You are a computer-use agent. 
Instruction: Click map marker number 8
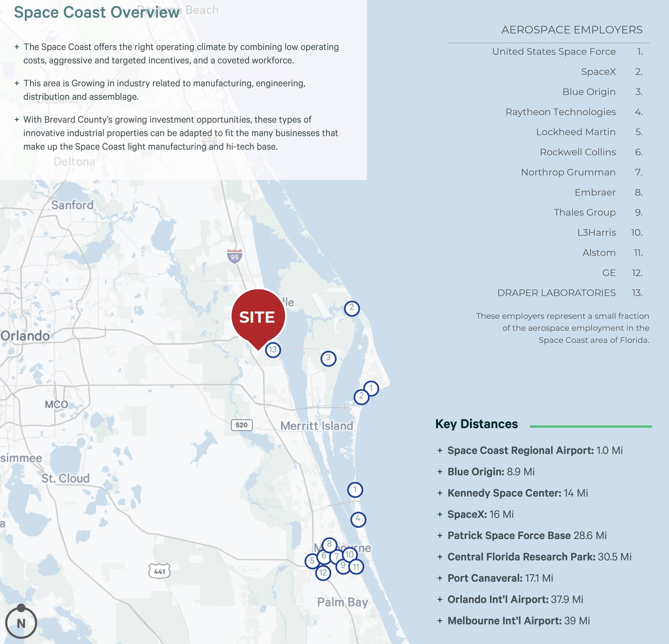(x=329, y=545)
